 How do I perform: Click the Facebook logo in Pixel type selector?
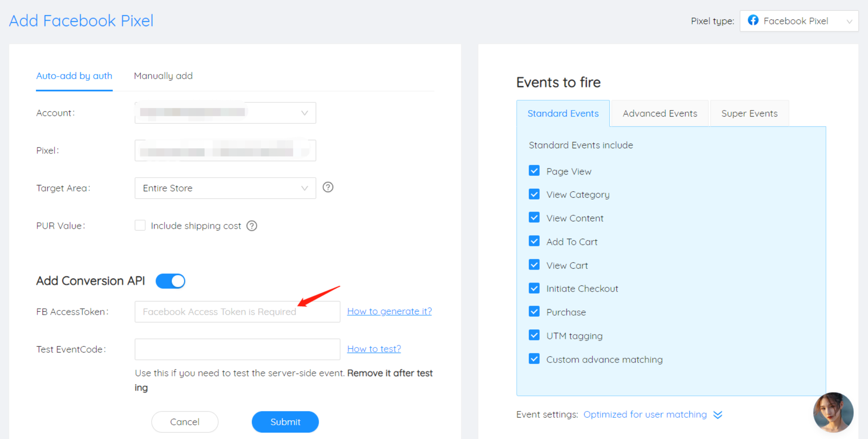point(753,20)
